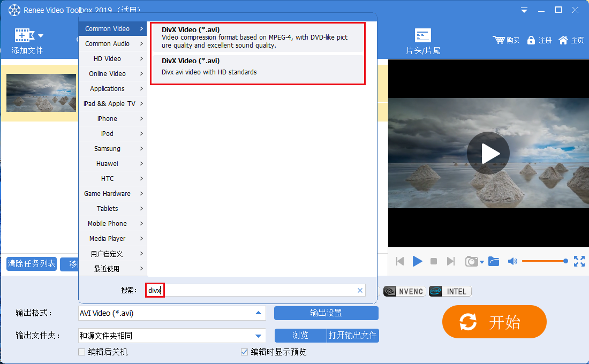Click the large play button on video
Screen dimensions: 589x364
488,153
